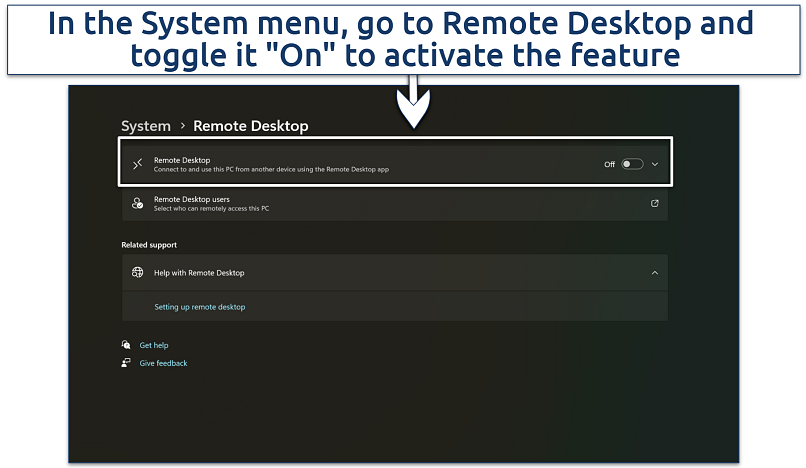Click the Help with Remote Desktop heading text
Viewport: 806px width, 468px height.
tap(199, 272)
